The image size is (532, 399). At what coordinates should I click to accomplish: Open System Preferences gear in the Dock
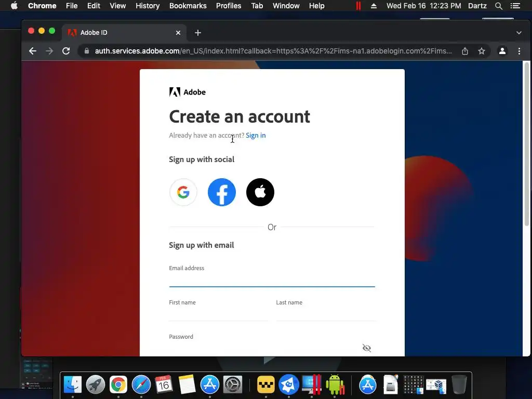point(233,384)
